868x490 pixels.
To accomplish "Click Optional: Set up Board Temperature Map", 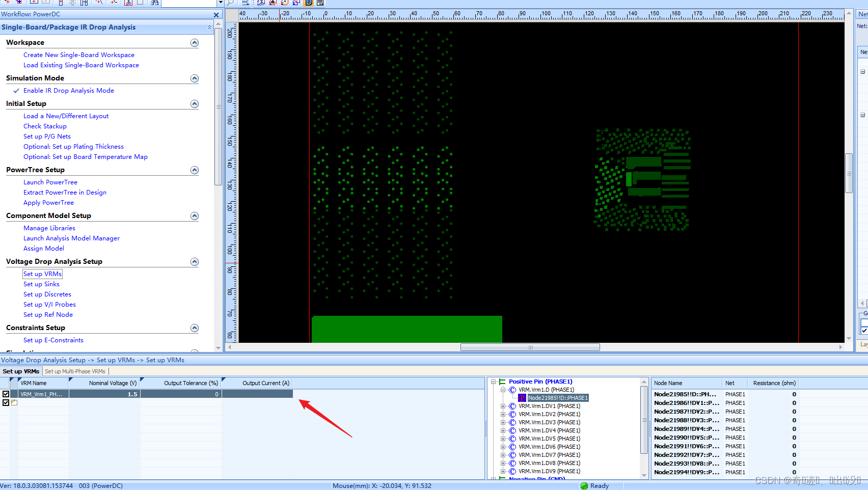I will pyautogui.click(x=86, y=157).
